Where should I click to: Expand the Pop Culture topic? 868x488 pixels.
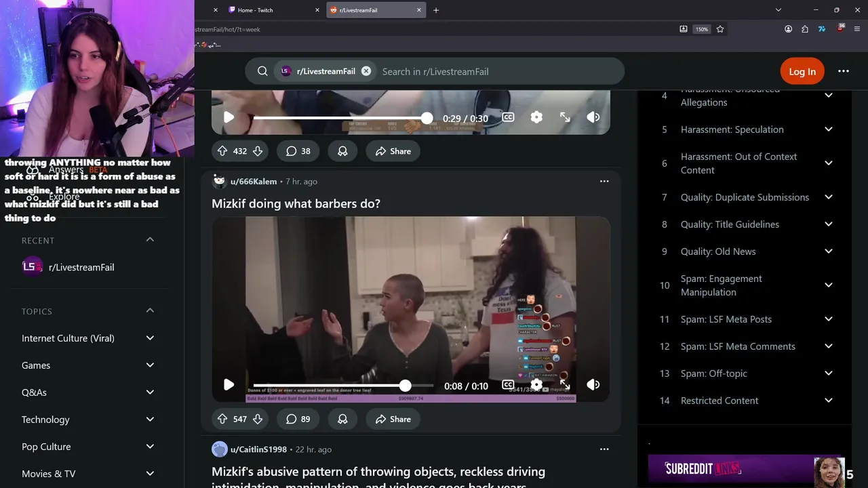150,447
